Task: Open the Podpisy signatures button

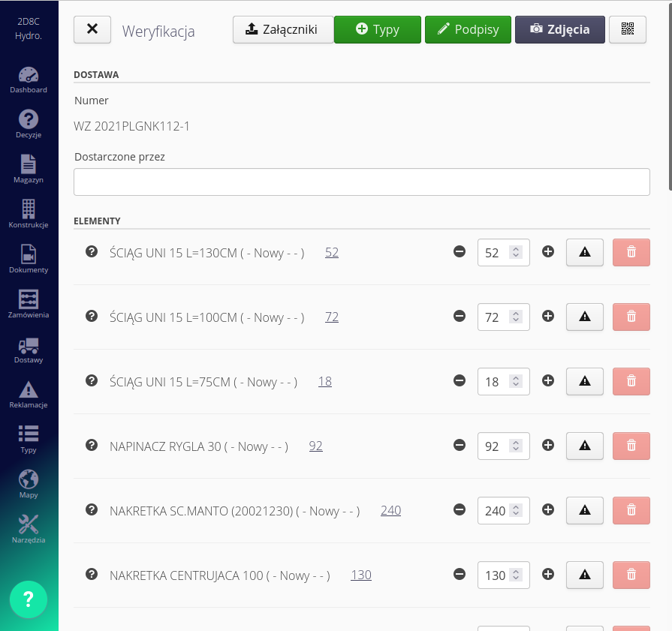Action: click(x=468, y=29)
